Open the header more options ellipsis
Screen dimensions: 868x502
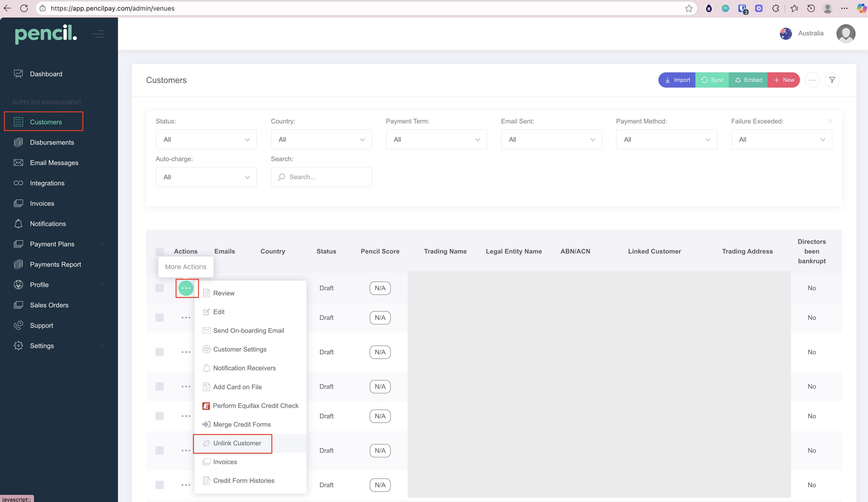(812, 80)
